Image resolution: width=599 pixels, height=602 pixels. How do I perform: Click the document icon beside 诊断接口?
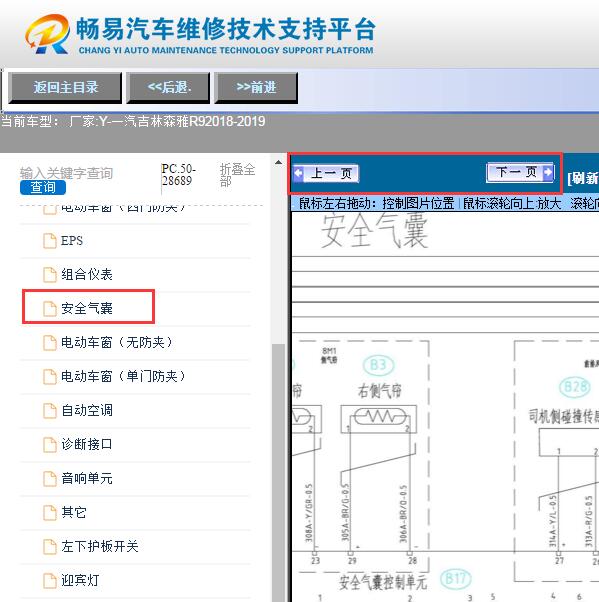click(x=50, y=445)
